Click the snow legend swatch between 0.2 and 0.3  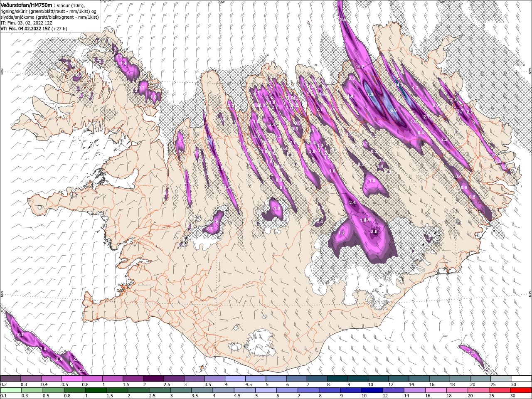pyautogui.click(x=11, y=379)
